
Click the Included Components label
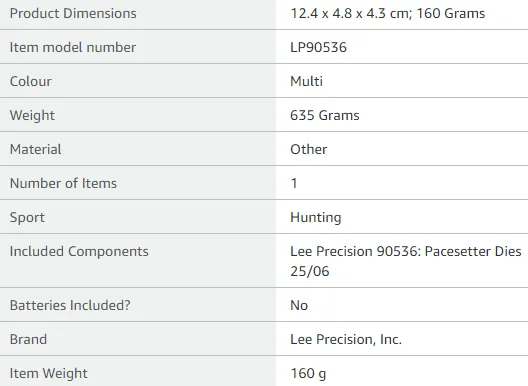(79, 251)
